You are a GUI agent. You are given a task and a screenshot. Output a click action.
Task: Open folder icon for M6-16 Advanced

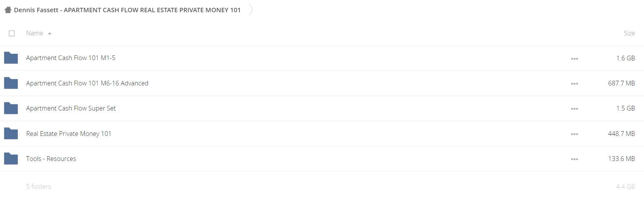point(11,83)
